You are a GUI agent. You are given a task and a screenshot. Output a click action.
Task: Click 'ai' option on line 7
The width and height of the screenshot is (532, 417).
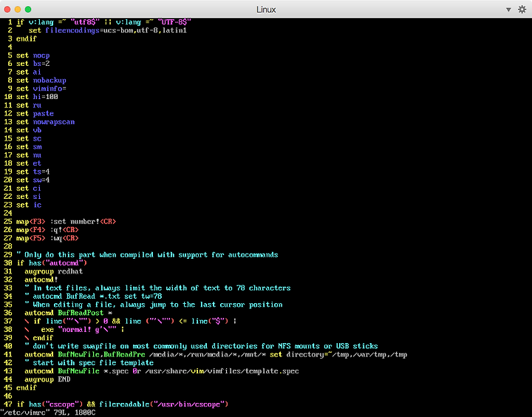37,72
